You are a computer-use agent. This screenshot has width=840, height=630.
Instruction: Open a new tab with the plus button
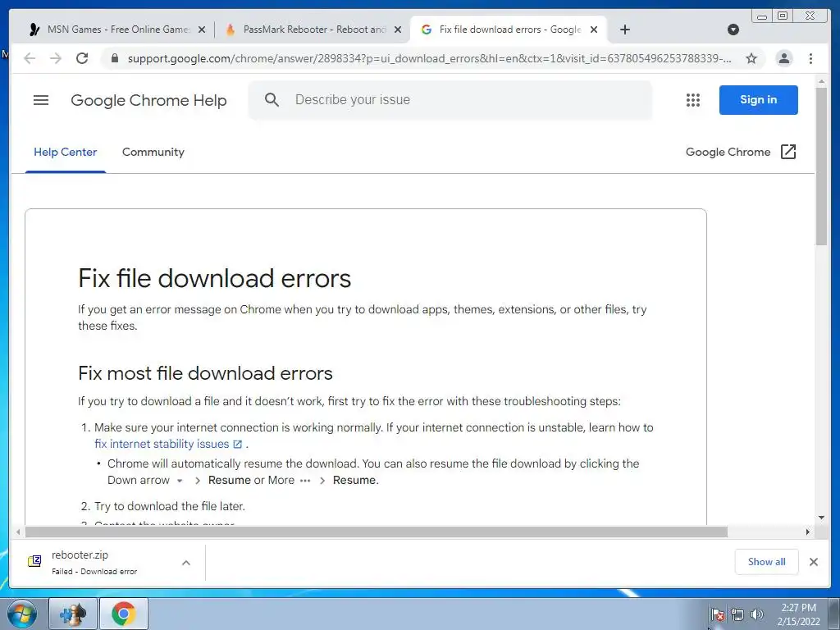624,30
